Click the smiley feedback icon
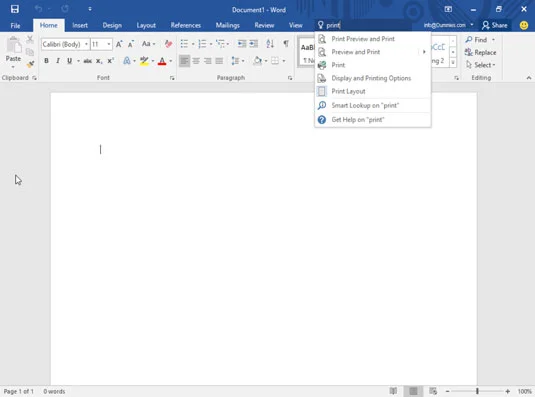 tap(524, 25)
